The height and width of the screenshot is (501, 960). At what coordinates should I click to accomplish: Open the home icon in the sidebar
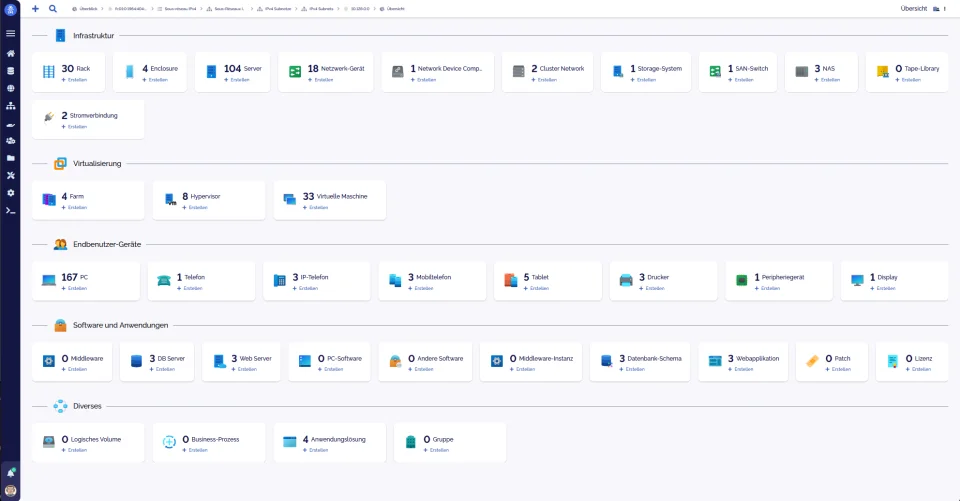click(10, 53)
